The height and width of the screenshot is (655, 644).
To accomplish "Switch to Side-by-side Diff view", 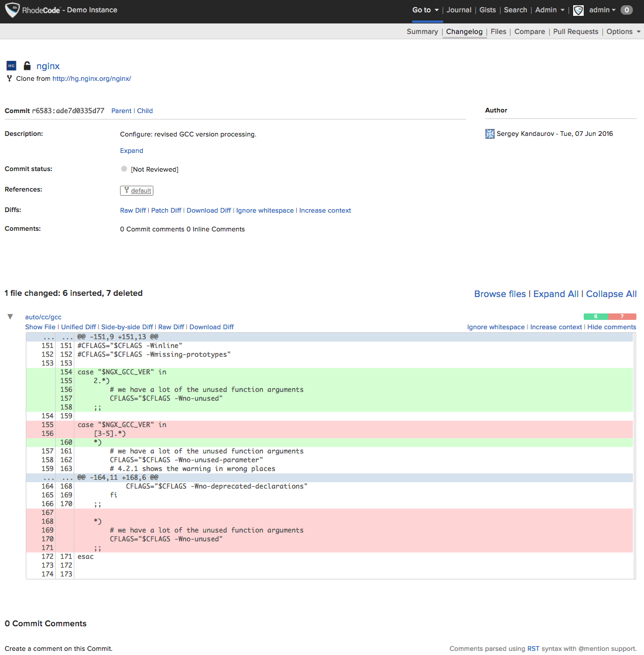I will pos(127,327).
